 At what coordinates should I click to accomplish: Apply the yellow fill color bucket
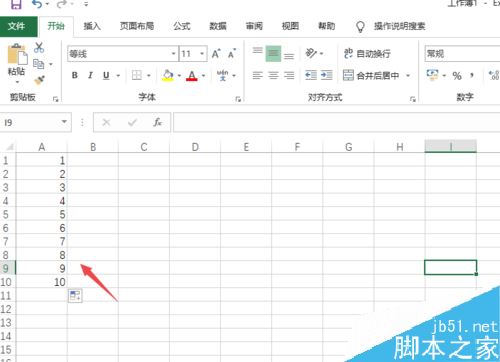point(168,75)
